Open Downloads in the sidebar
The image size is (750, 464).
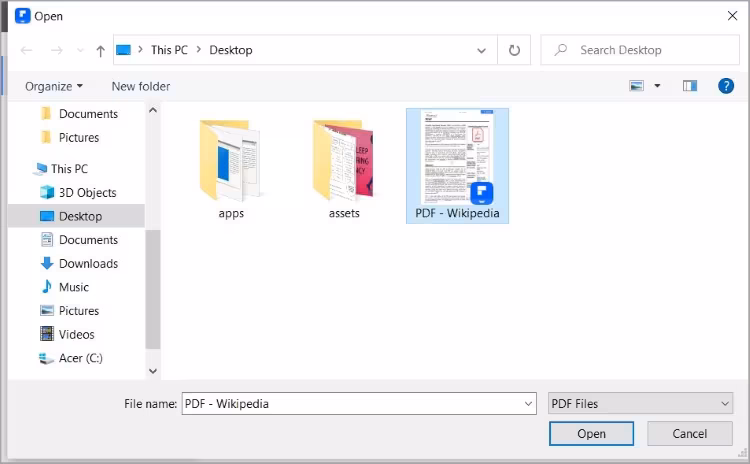point(79,264)
